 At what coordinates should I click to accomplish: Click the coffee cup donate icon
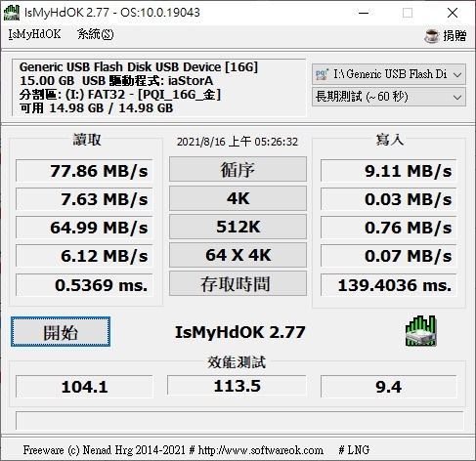pyautogui.click(x=432, y=36)
